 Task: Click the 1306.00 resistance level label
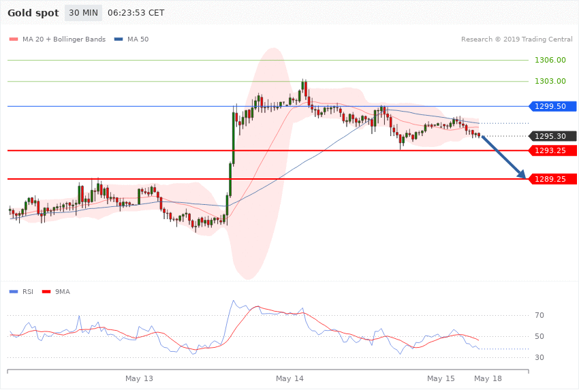(x=550, y=60)
